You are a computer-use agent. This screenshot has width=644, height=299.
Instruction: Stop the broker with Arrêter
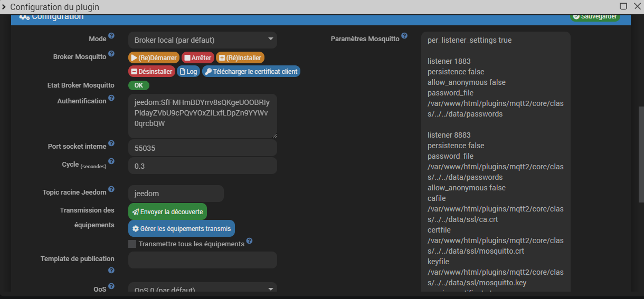tap(198, 58)
